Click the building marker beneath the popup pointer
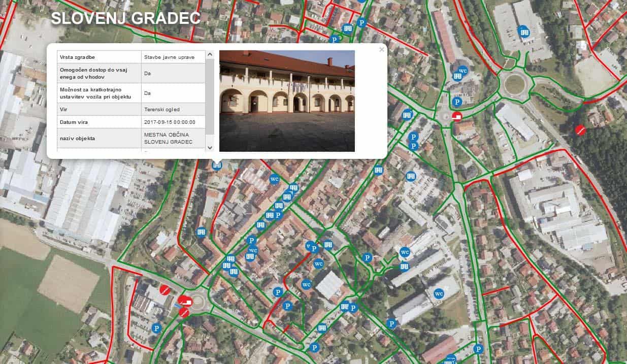 [217, 165]
